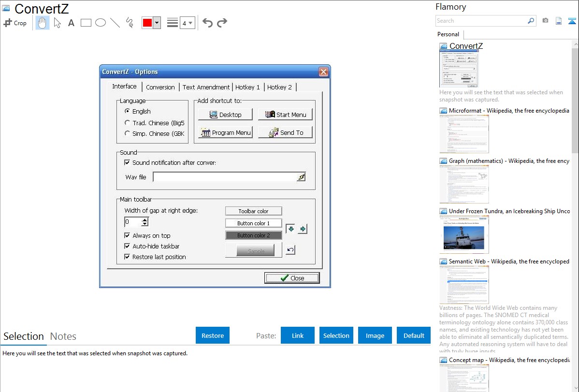Screen dimensions: 579x392
Task: Click the red color swatch
Action: click(147, 23)
